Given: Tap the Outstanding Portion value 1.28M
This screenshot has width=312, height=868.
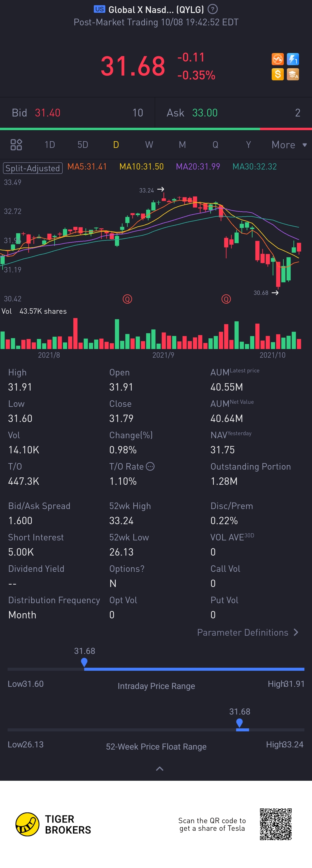Looking at the screenshot, I should [x=224, y=481].
